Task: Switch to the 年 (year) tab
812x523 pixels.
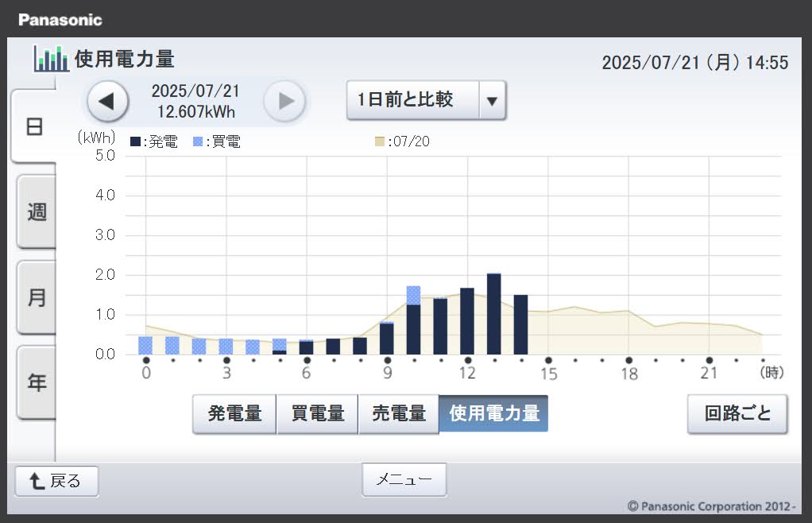Action: click(37, 383)
